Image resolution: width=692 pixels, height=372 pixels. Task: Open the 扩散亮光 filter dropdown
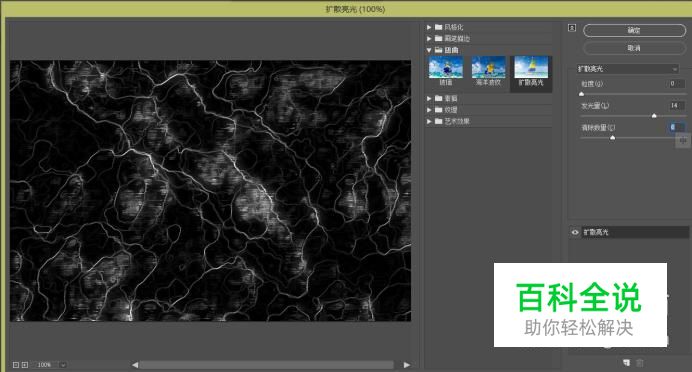pos(627,69)
